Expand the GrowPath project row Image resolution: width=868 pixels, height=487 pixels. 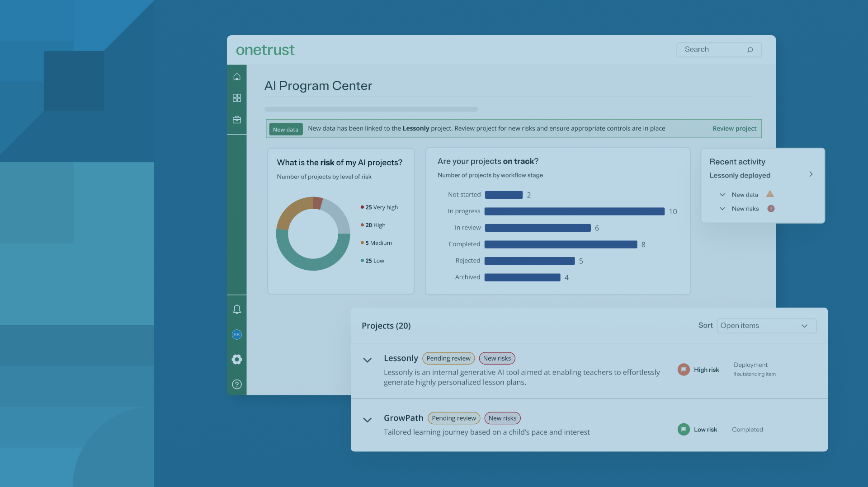(367, 420)
